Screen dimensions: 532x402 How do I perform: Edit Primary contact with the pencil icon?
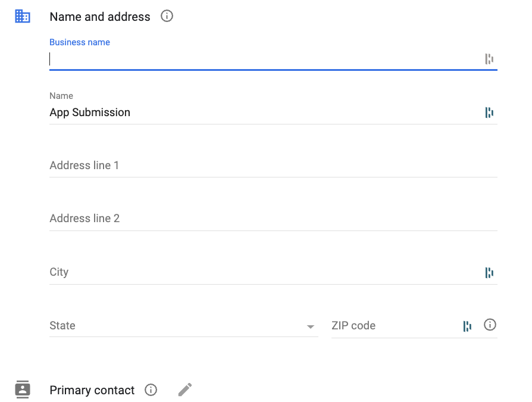(x=185, y=389)
